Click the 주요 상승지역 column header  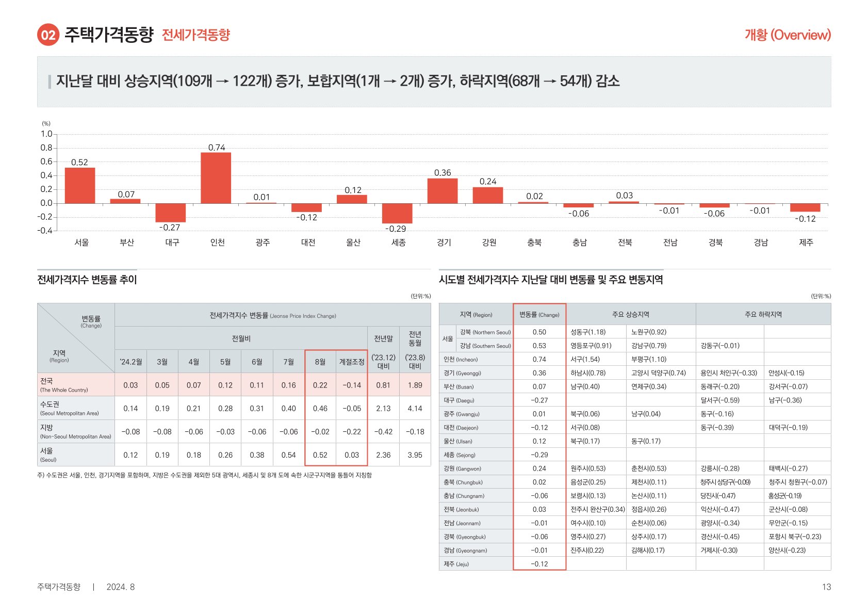tap(630, 314)
